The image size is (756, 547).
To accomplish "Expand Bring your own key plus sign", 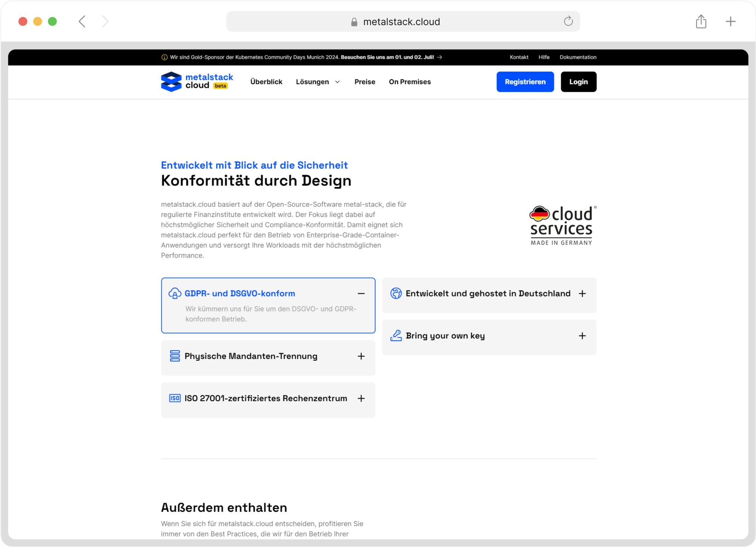I will pyautogui.click(x=582, y=336).
